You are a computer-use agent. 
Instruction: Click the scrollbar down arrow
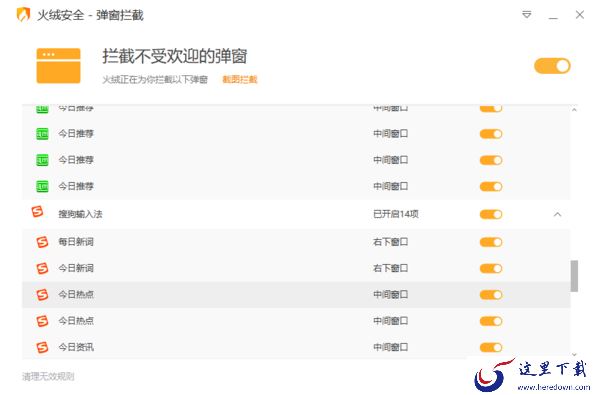(574, 355)
